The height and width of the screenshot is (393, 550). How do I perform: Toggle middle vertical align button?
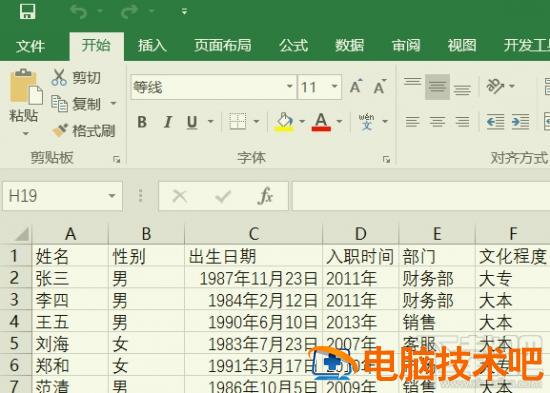coord(437,87)
